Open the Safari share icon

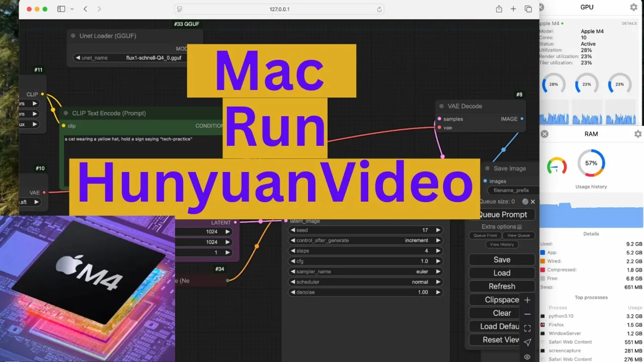click(499, 9)
